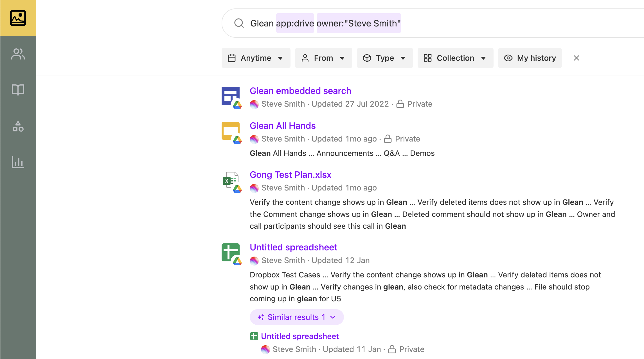Image resolution: width=644 pixels, height=359 pixels.
Task: Open the From filter dropdown
Action: tap(323, 58)
